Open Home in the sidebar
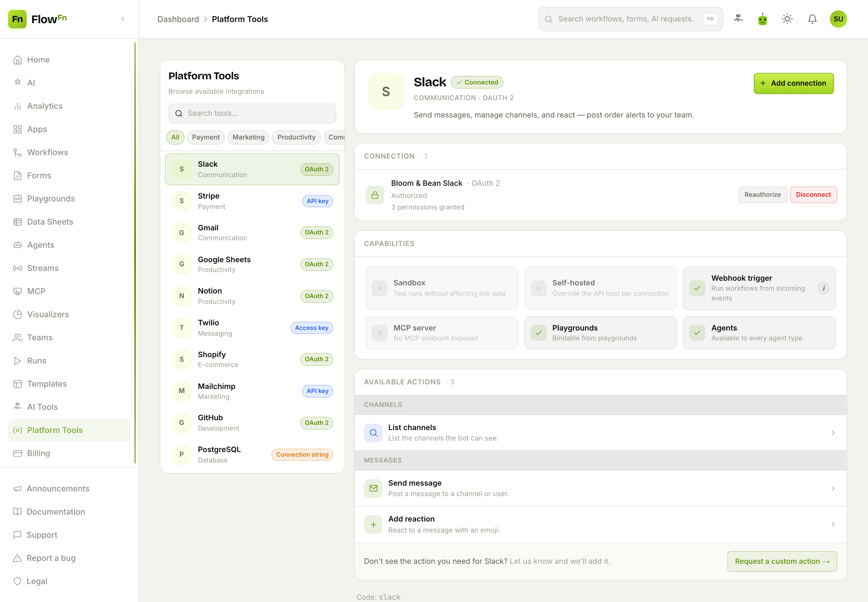868x602 pixels. 69,60
